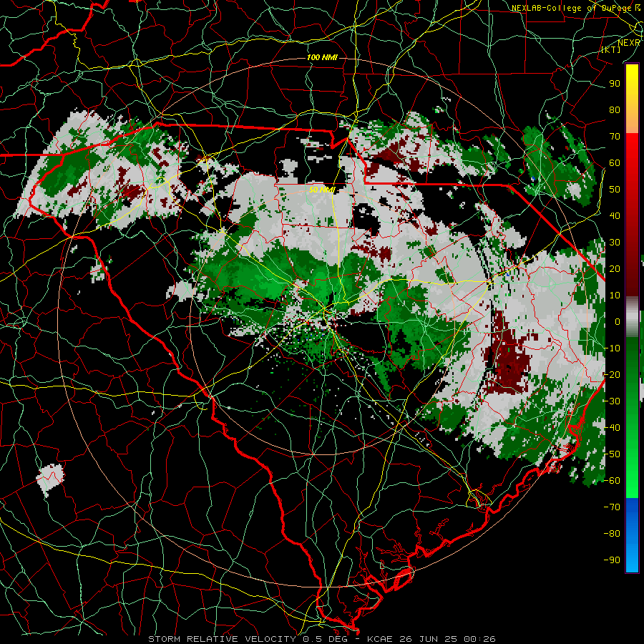
Task: Click the legend value 10 on the scale
Action: click(615, 296)
